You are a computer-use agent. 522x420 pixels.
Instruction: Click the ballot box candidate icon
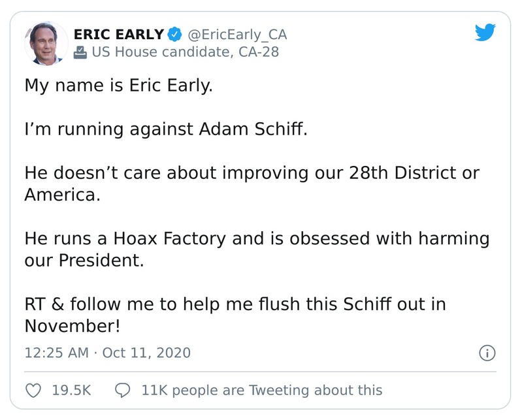coord(80,52)
